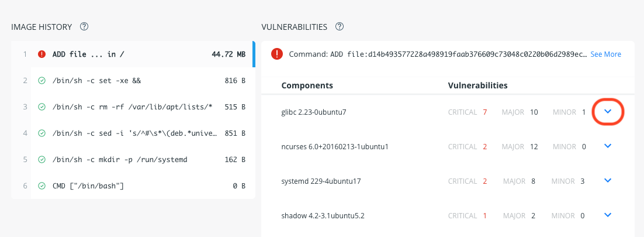The image size is (644, 237).
Task: Click red alert icon on ADD file layer
Action: [x=41, y=54]
